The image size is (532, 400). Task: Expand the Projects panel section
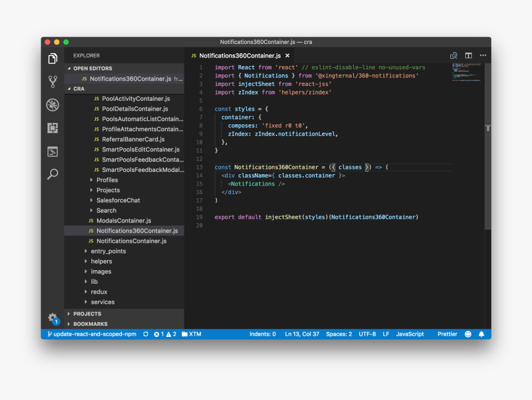(x=87, y=314)
